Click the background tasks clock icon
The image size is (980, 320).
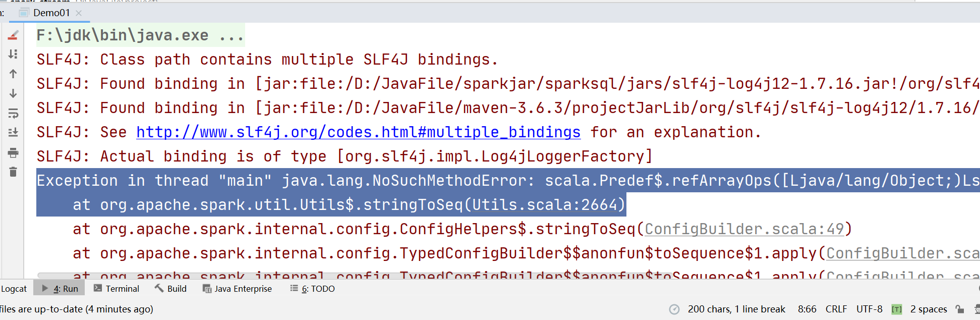coord(674,309)
